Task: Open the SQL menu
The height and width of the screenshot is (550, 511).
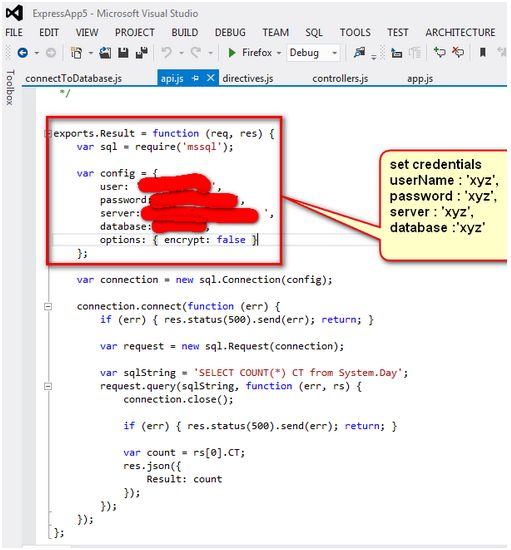Action: [x=314, y=33]
